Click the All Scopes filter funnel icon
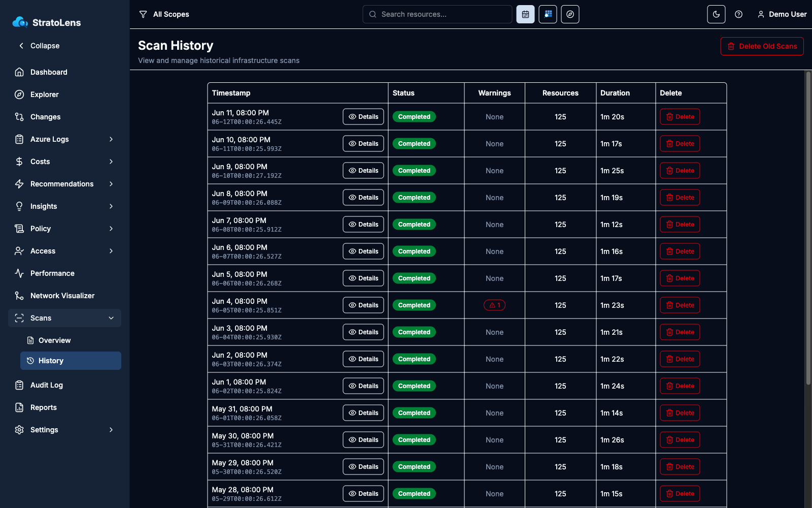 pos(143,14)
